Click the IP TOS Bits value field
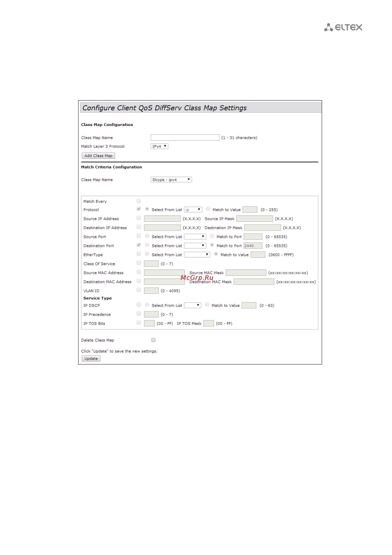 [x=149, y=323]
